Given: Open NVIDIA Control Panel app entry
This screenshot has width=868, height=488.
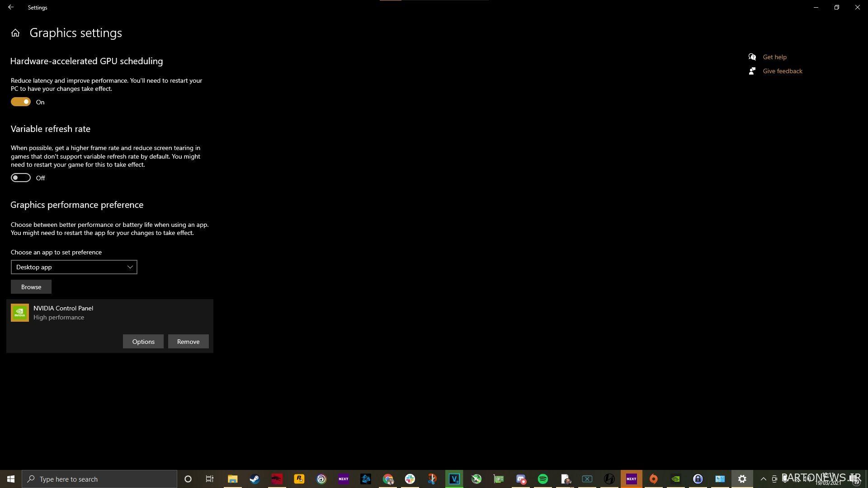Looking at the screenshot, I should pos(110,313).
